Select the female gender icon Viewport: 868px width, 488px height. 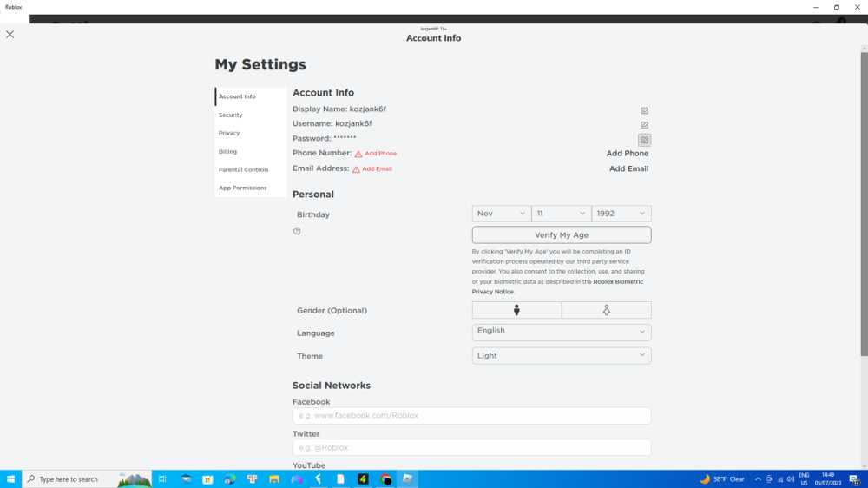pos(607,310)
